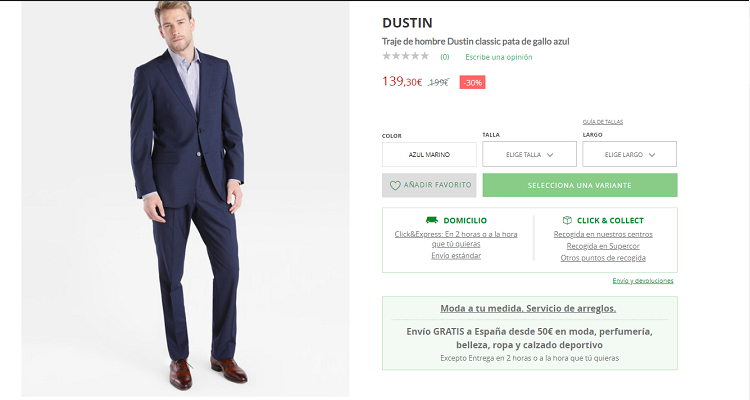Click Moda a tu medida arreglos link
The width and height of the screenshot is (750, 400).
(528, 308)
